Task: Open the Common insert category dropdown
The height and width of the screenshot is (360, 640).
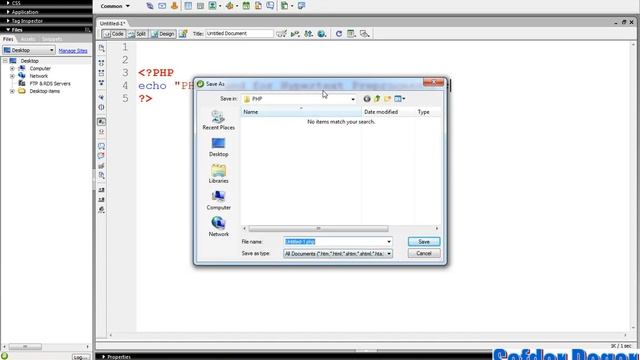Action: (x=115, y=6)
